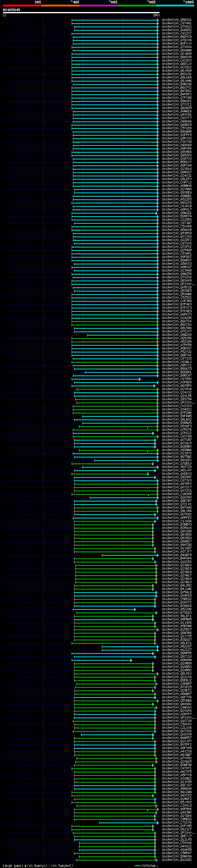Select the UniRef100_A9ST29 label
Viewport: 197px width, 868px height.
pos(177,467)
